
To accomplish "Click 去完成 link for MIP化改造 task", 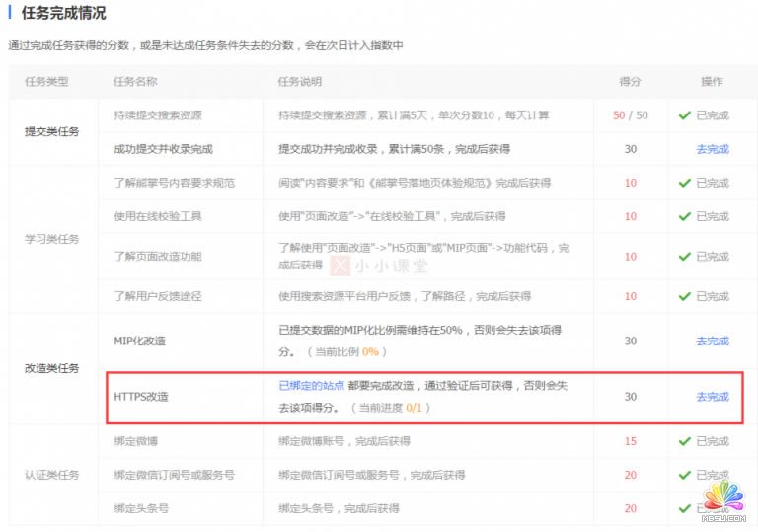I will [x=712, y=341].
